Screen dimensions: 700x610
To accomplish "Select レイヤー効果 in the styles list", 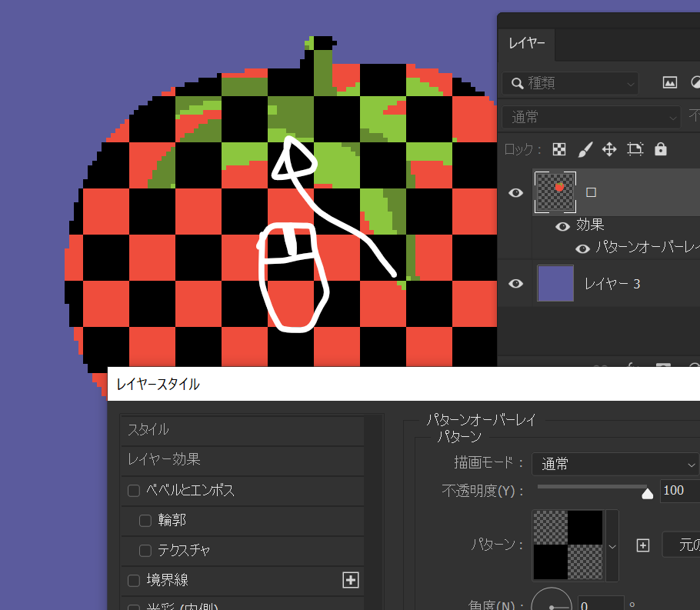I will pyautogui.click(x=164, y=459).
